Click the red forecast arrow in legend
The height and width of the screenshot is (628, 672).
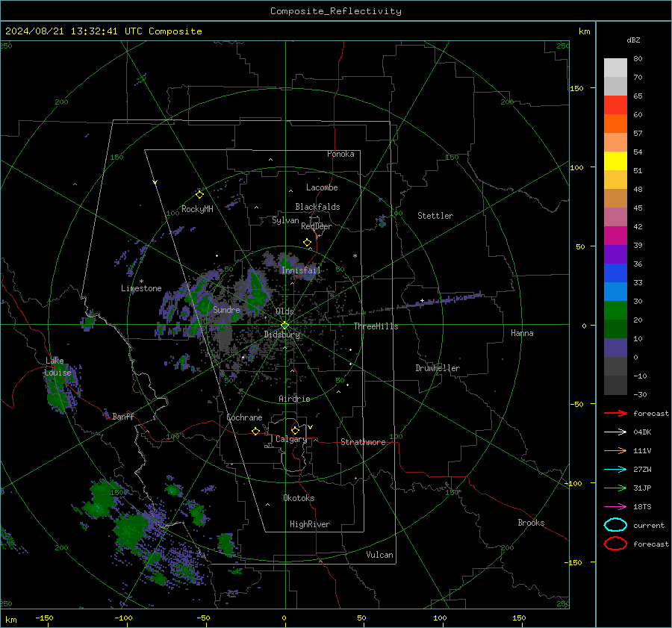tap(615, 413)
